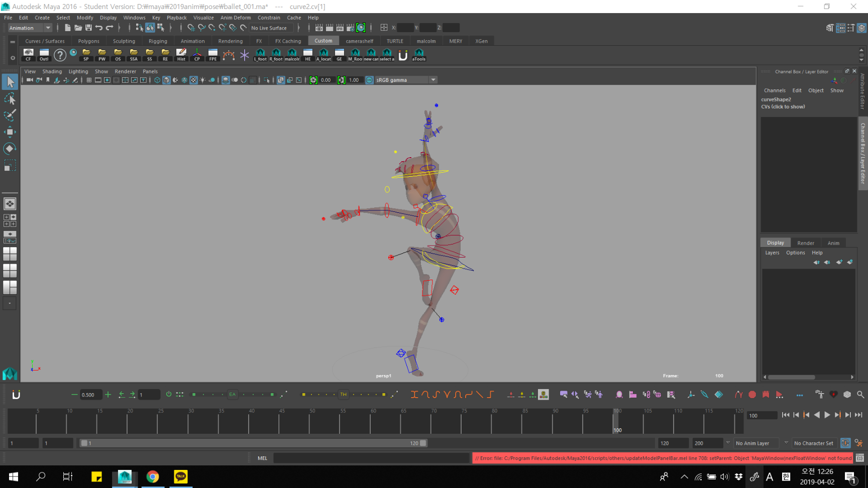Open the Anim Deform menu
Viewport: 868px width, 488px height.
(235, 18)
